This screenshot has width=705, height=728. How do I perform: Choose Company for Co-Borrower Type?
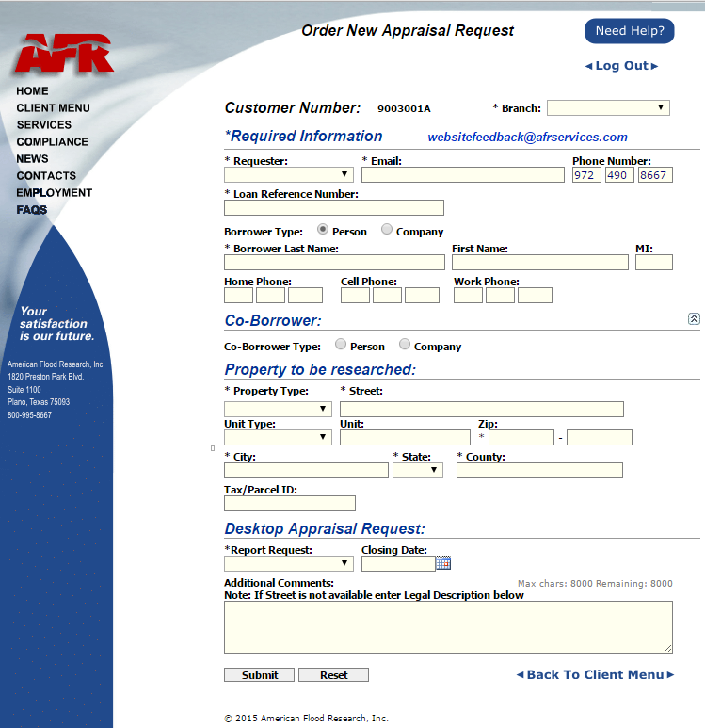pos(405,345)
